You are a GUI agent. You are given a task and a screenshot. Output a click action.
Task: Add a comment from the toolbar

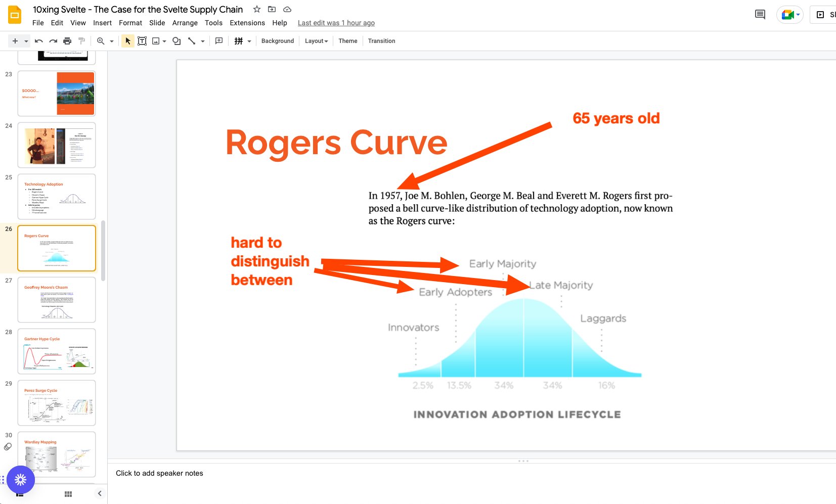tap(219, 41)
